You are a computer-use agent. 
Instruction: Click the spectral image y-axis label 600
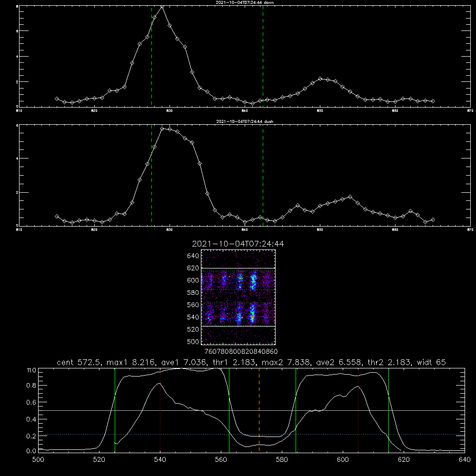[x=193, y=280]
